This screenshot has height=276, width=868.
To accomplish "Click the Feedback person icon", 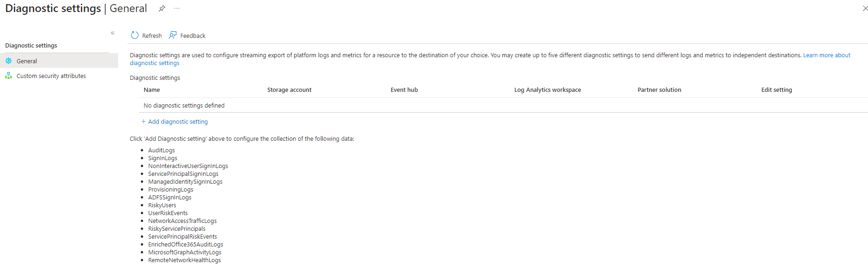I will coord(173,36).
